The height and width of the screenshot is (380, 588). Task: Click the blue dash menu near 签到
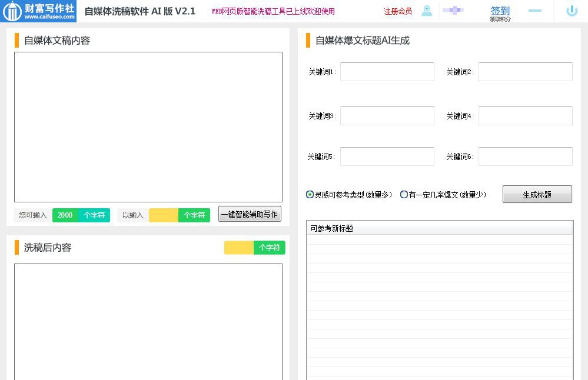click(535, 11)
